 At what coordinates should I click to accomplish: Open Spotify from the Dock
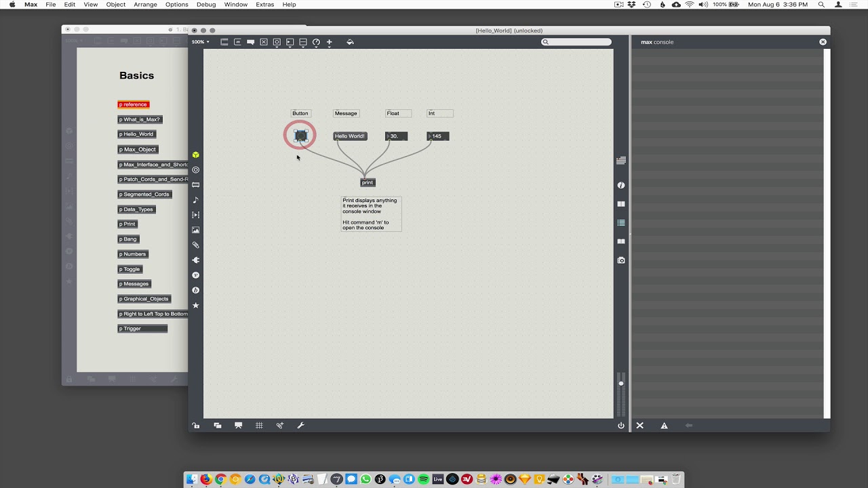pyautogui.click(x=424, y=479)
